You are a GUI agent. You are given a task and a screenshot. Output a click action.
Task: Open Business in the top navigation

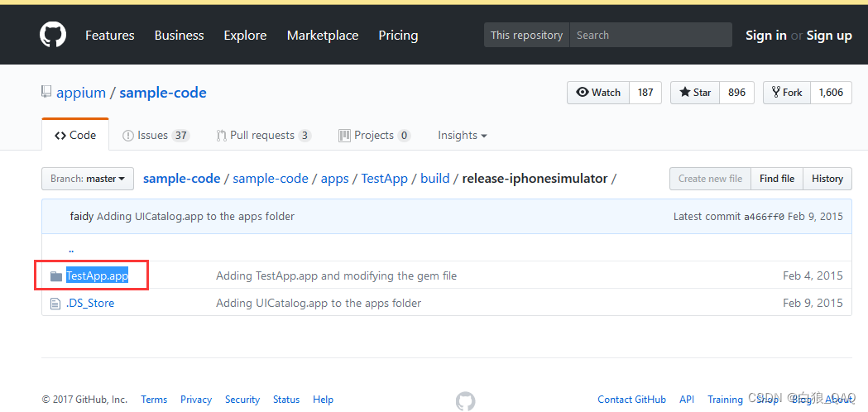click(x=179, y=36)
